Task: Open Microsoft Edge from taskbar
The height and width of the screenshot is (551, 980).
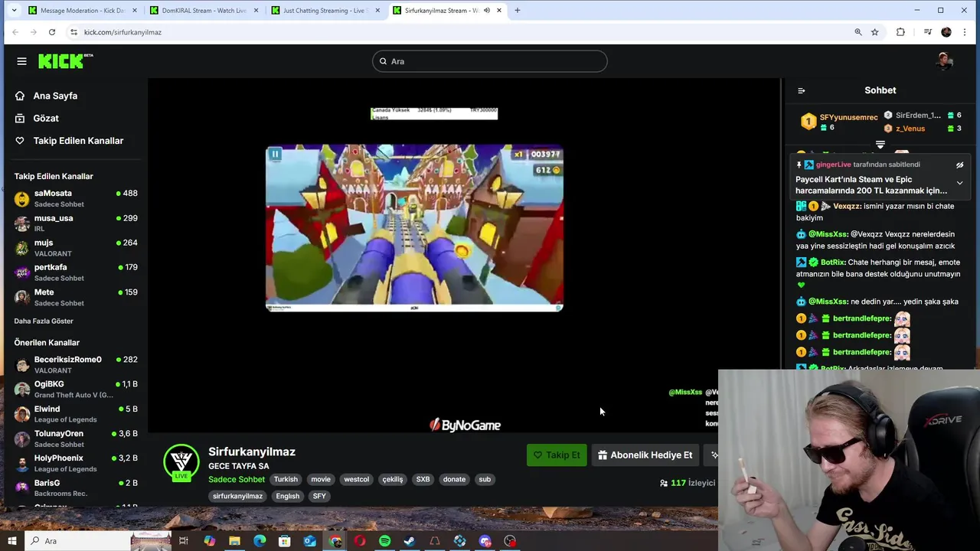Action: (x=260, y=541)
